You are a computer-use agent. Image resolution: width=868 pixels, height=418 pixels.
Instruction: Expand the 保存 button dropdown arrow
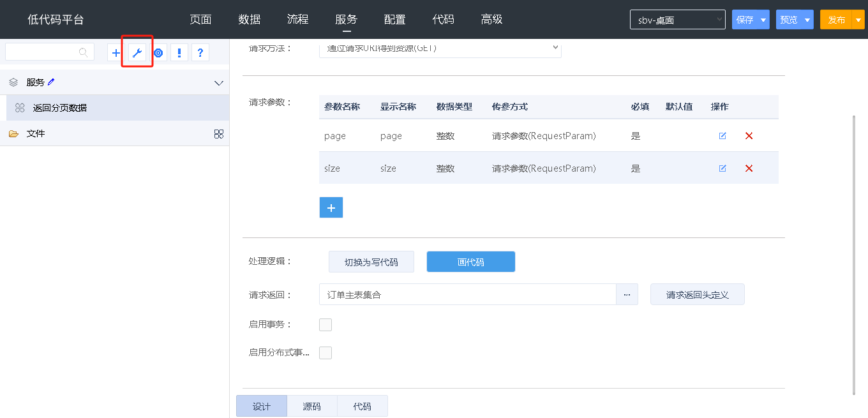pos(763,20)
